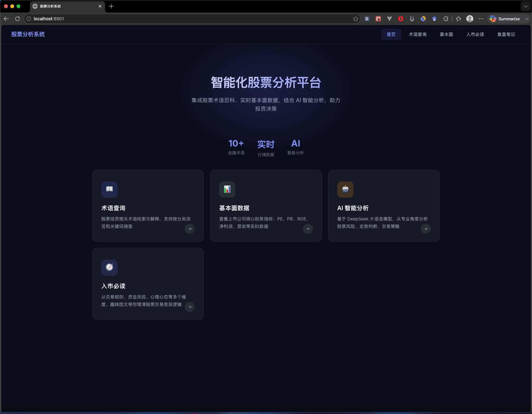Viewport: 532px width, 414px height.
Task: Click the red microphone extension icon
Action: coord(401,19)
